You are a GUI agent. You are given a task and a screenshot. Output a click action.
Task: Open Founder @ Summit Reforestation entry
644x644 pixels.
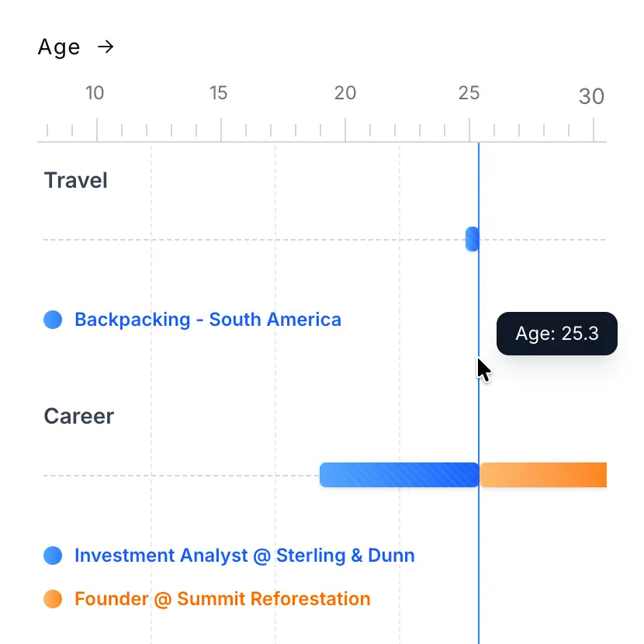tap(222, 599)
